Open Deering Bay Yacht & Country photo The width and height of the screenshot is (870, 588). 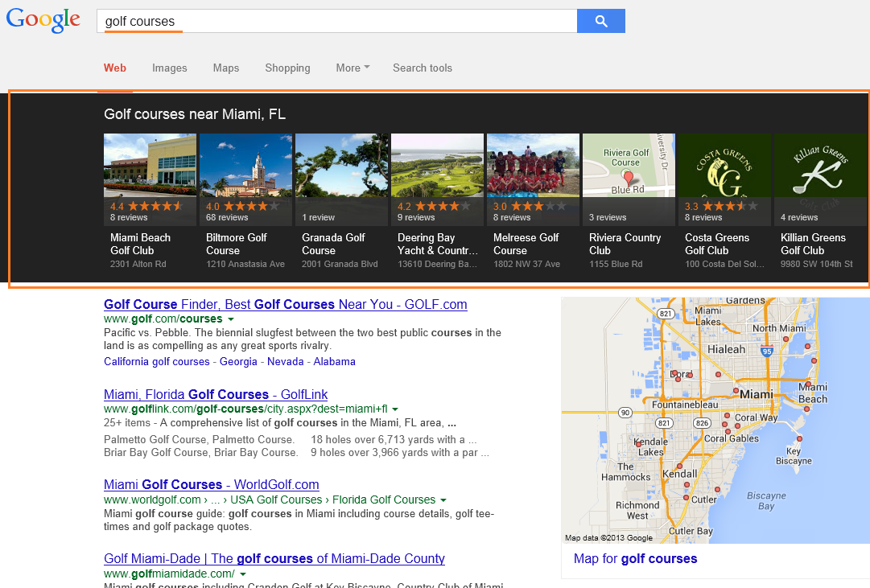click(437, 166)
